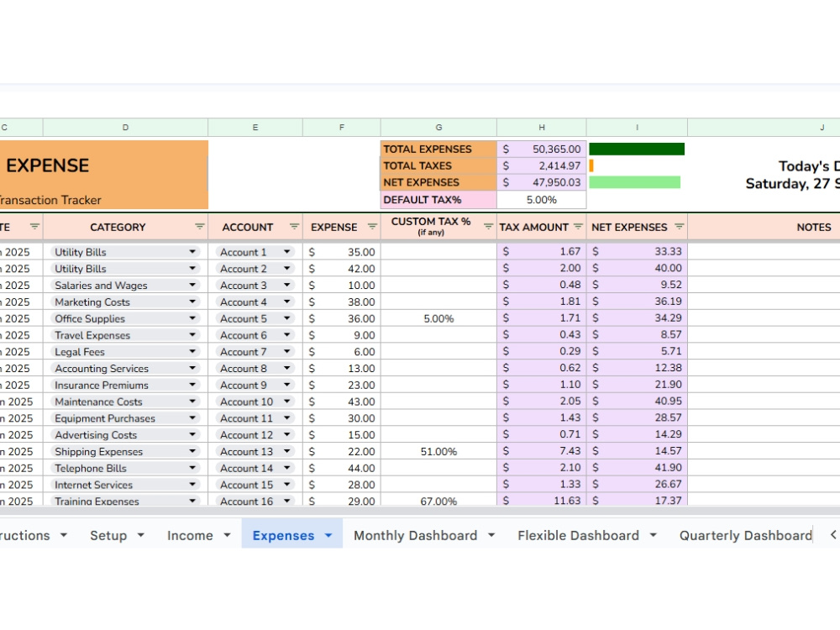Select the custom tax cell 67.00%
The image size is (840, 630).
[x=438, y=501]
